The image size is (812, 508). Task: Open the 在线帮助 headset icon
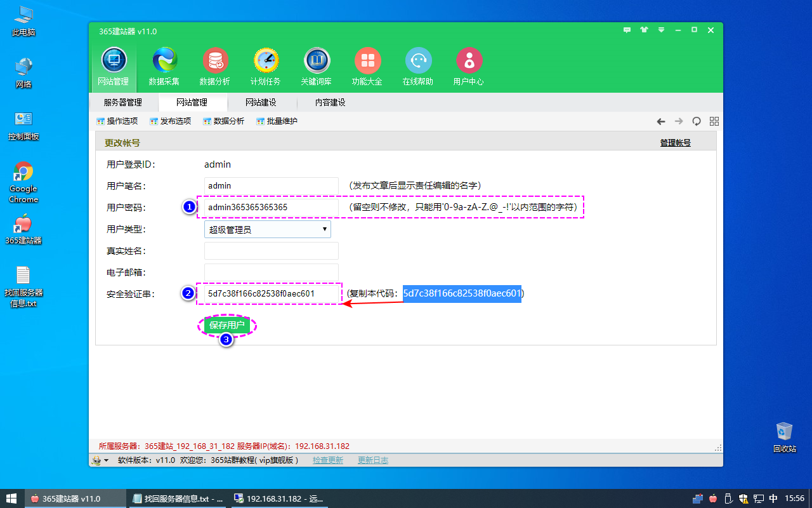click(418, 67)
